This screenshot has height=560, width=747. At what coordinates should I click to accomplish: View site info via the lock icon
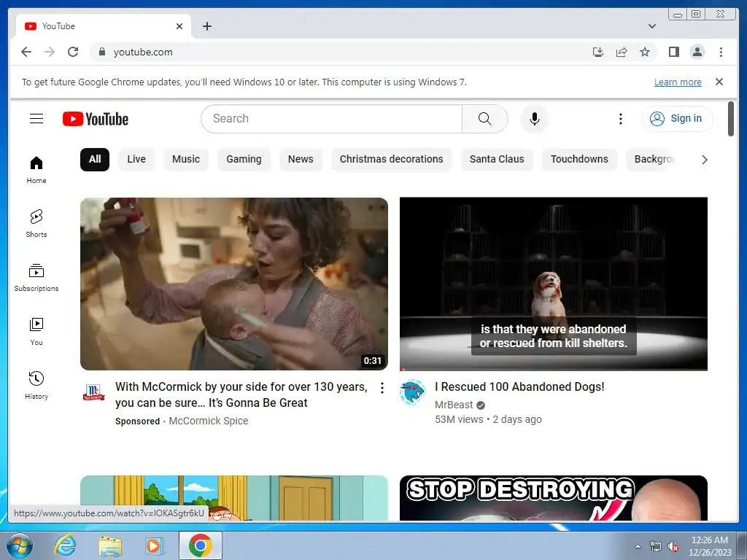tap(101, 52)
